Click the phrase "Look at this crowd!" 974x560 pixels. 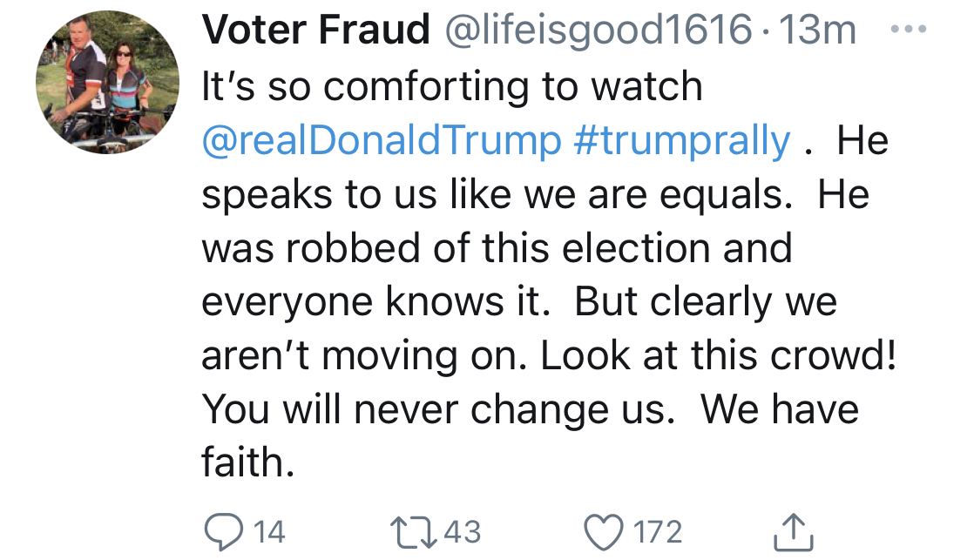point(719,355)
